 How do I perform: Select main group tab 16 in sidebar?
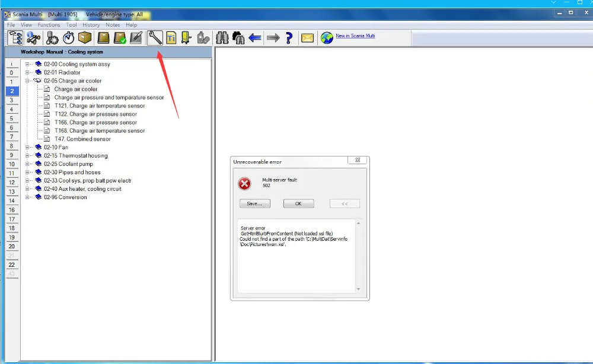tap(12, 210)
